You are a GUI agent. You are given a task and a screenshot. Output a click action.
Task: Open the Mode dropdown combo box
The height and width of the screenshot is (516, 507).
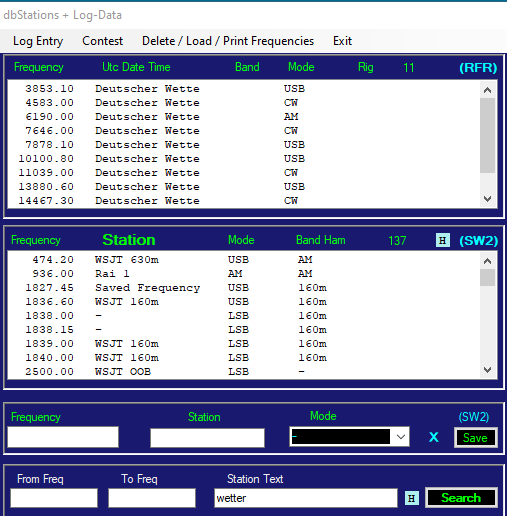point(349,437)
